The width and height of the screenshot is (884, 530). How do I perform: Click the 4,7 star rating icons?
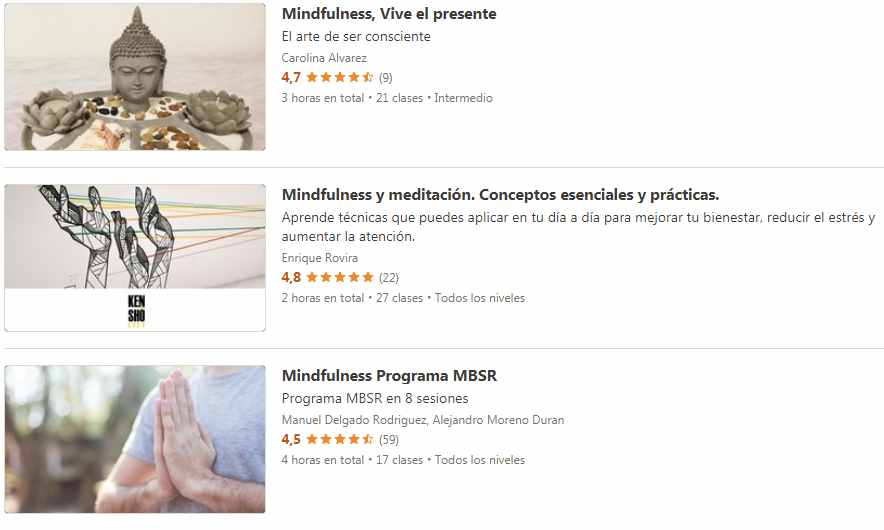(339, 77)
